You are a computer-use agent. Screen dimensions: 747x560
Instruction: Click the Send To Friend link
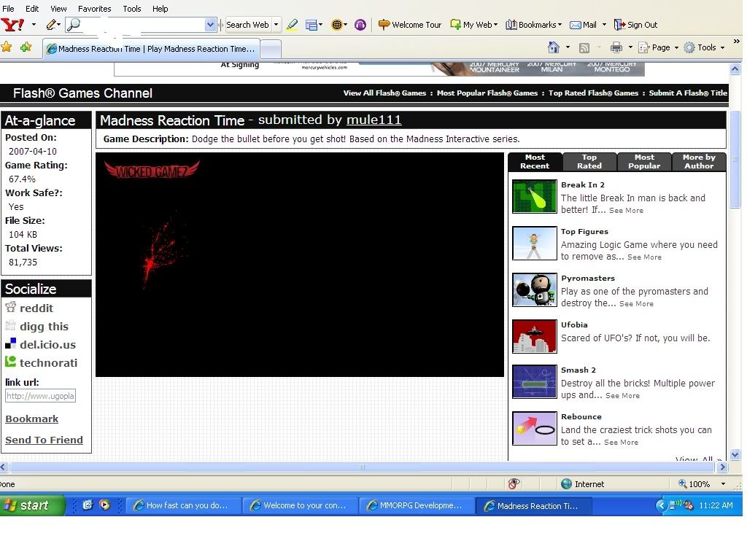coord(44,440)
